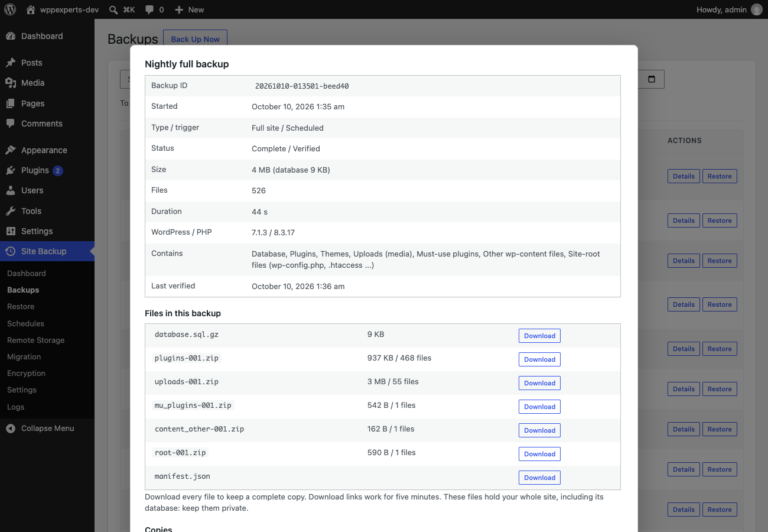This screenshot has width=768, height=532.
Task: Open the admin bar search icon
Action: 113,9
